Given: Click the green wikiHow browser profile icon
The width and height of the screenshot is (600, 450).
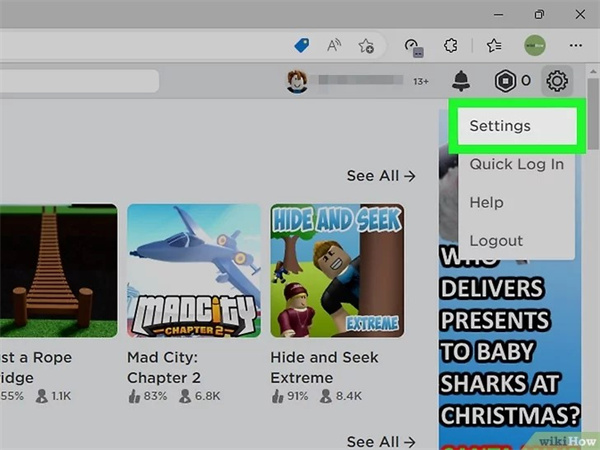Looking at the screenshot, I should coord(535,45).
